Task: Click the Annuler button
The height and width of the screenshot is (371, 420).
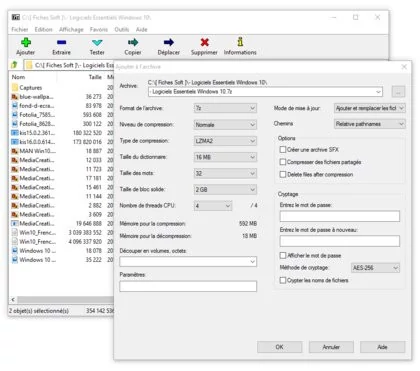Action: point(331,347)
